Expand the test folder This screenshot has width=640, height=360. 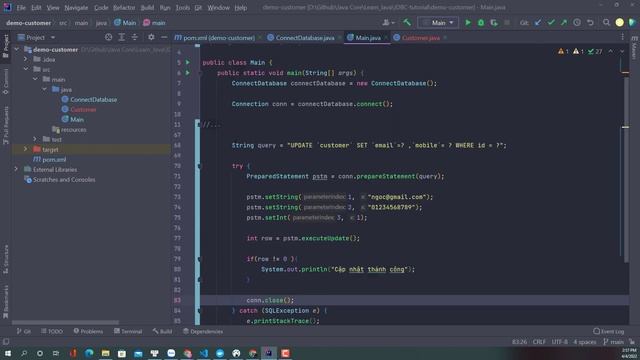tap(35, 139)
